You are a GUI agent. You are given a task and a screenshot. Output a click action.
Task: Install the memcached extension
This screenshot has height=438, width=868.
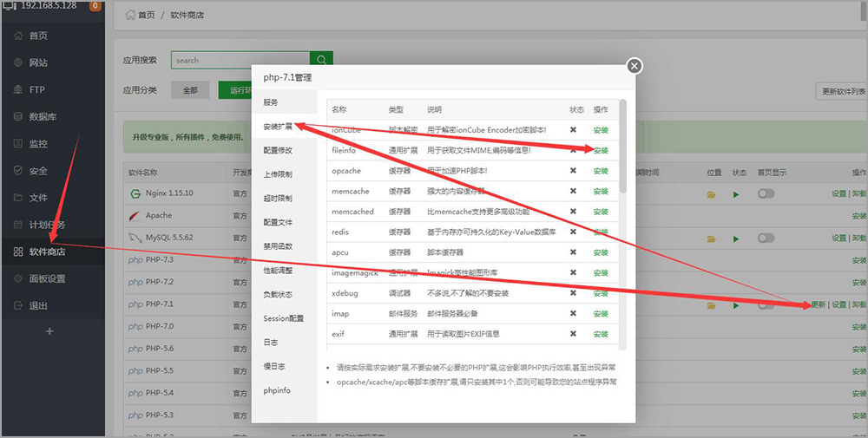pos(601,212)
